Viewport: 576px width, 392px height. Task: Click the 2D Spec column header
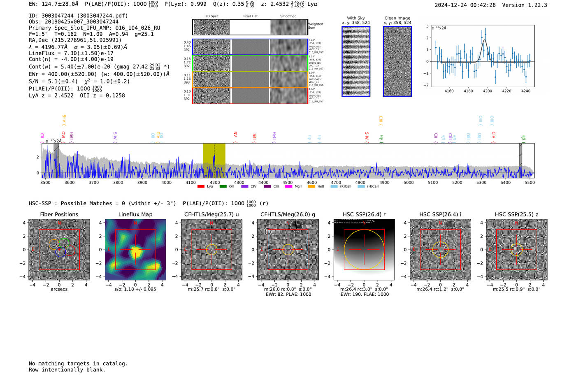pos(212,16)
